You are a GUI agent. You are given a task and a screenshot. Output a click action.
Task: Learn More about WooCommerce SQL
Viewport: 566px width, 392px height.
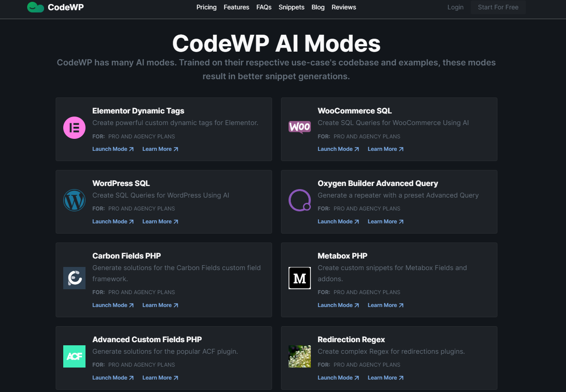coord(386,149)
